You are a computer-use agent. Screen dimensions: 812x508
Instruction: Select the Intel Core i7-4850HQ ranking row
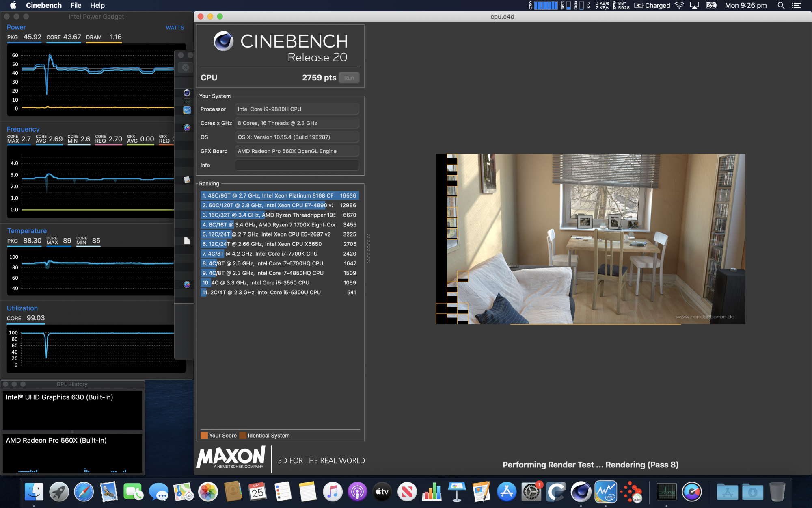click(x=279, y=273)
